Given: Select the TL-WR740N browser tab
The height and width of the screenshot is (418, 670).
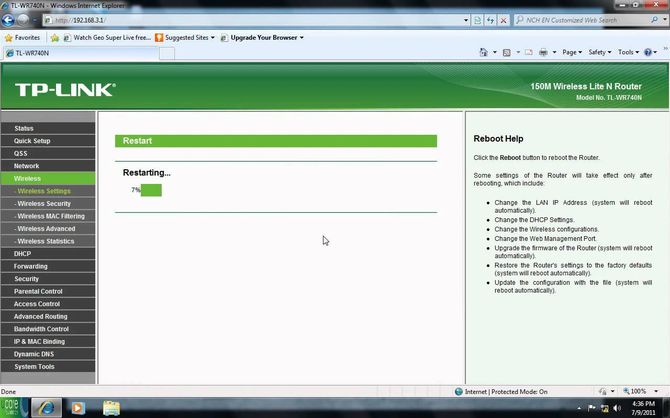Looking at the screenshot, I should pyautogui.click(x=80, y=53).
